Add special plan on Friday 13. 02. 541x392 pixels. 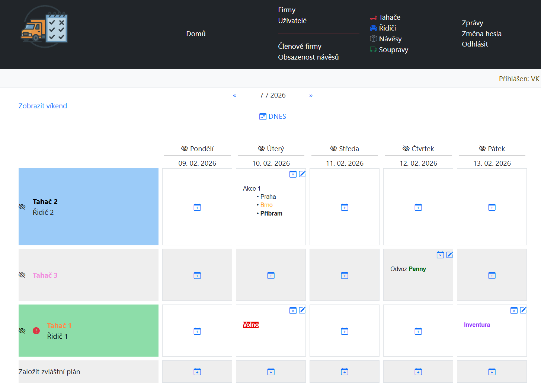(492, 372)
